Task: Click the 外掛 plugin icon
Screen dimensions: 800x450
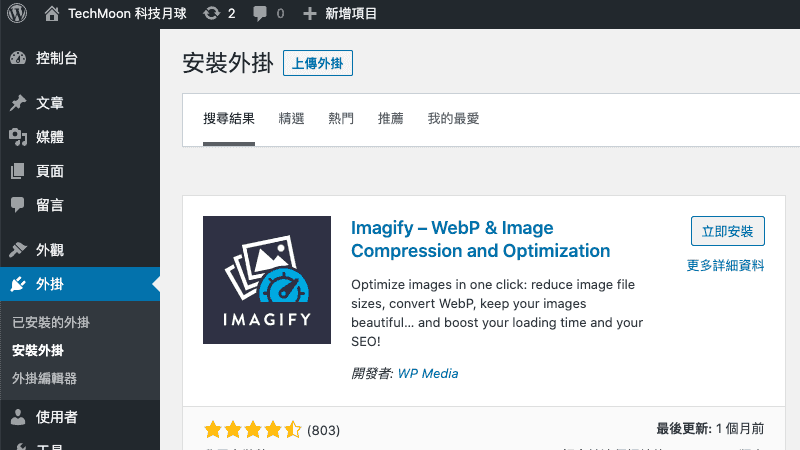Action: (18, 284)
